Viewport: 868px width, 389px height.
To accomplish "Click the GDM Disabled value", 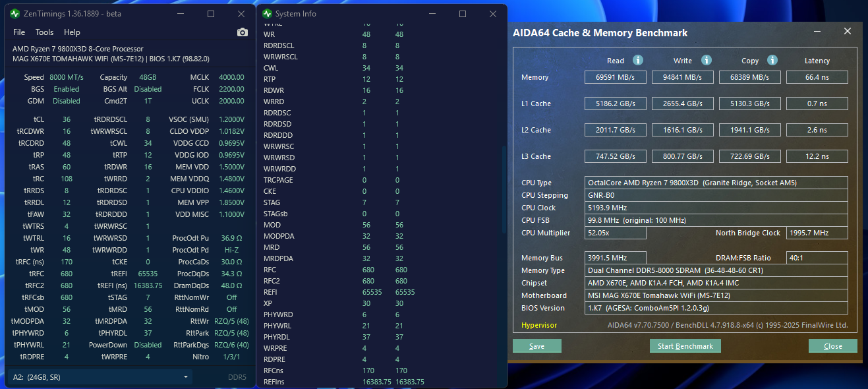I will [x=67, y=101].
